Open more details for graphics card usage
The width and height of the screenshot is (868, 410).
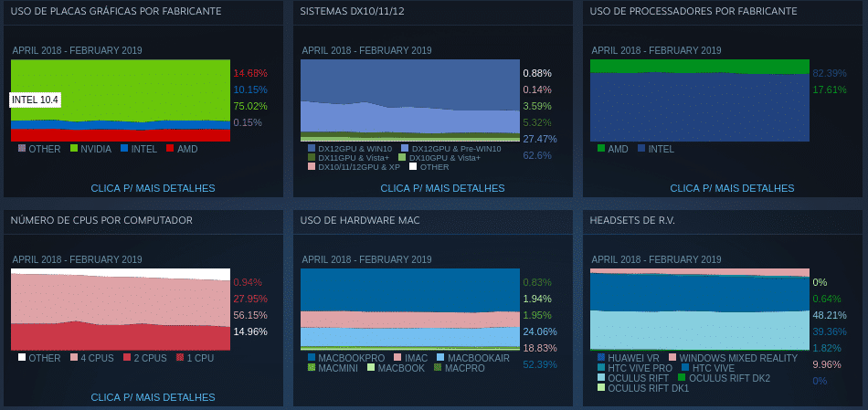pos(153,188)
